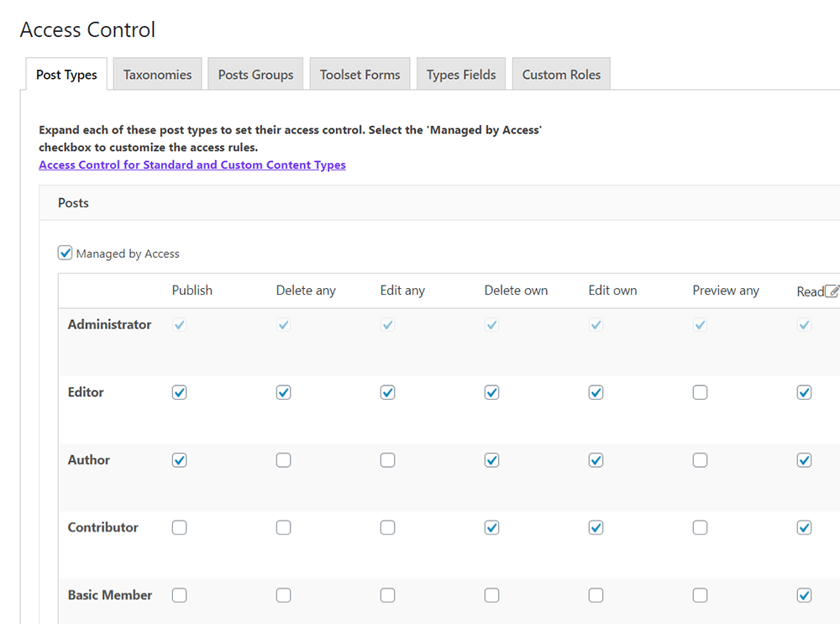
Task: Click the Administrator role label
Action: pos(109,324)
